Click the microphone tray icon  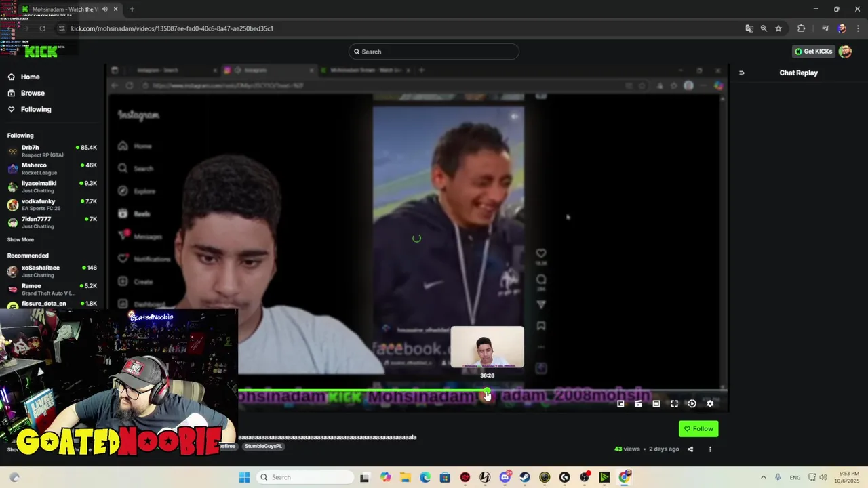[778, 477]
